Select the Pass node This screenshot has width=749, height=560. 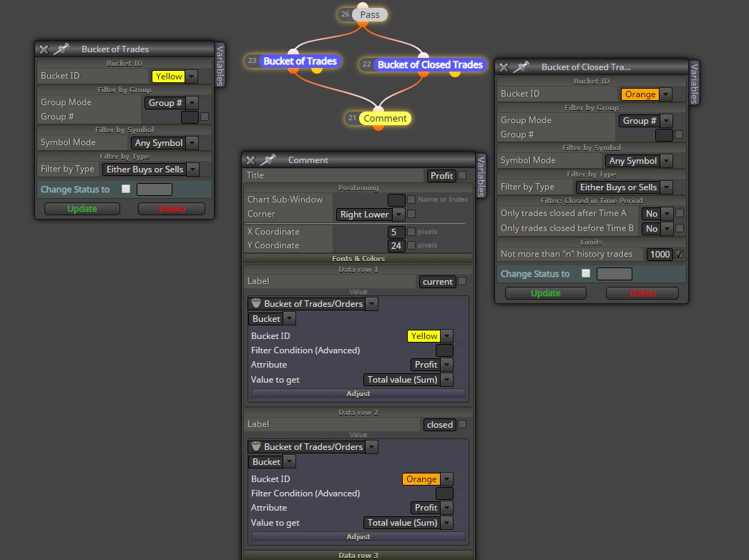(370, 14)
